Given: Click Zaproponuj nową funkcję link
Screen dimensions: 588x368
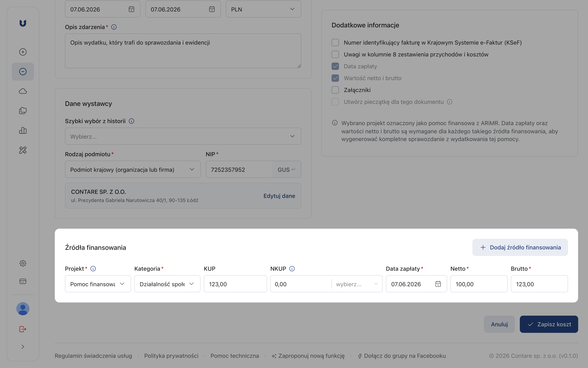Looking at the screenshot, I should pyautogui.click(x=308, y=356).
